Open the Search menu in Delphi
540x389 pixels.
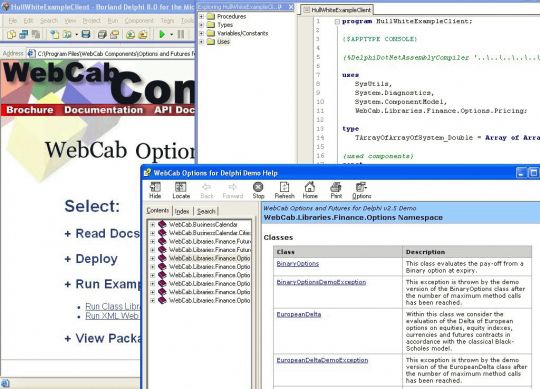[x=49, y=21]
